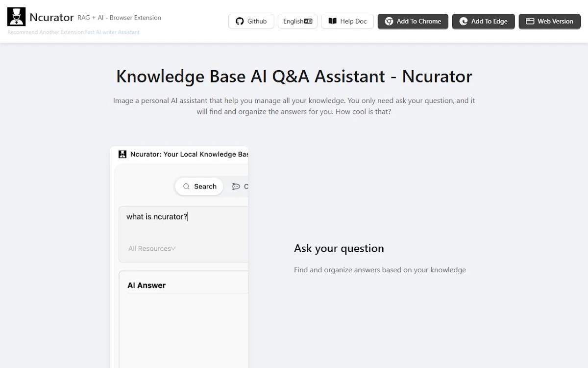
Task: Click the Ncurator logo icon
Action: [x=16, y=17]
